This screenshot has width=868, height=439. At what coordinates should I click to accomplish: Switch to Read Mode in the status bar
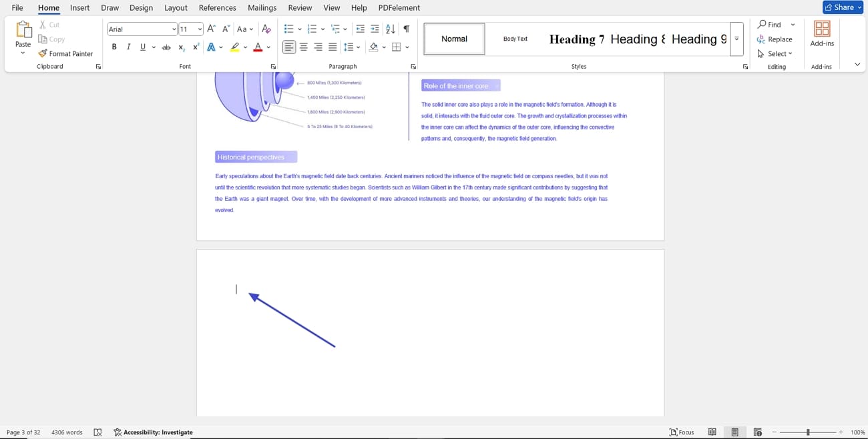(712, 432)
